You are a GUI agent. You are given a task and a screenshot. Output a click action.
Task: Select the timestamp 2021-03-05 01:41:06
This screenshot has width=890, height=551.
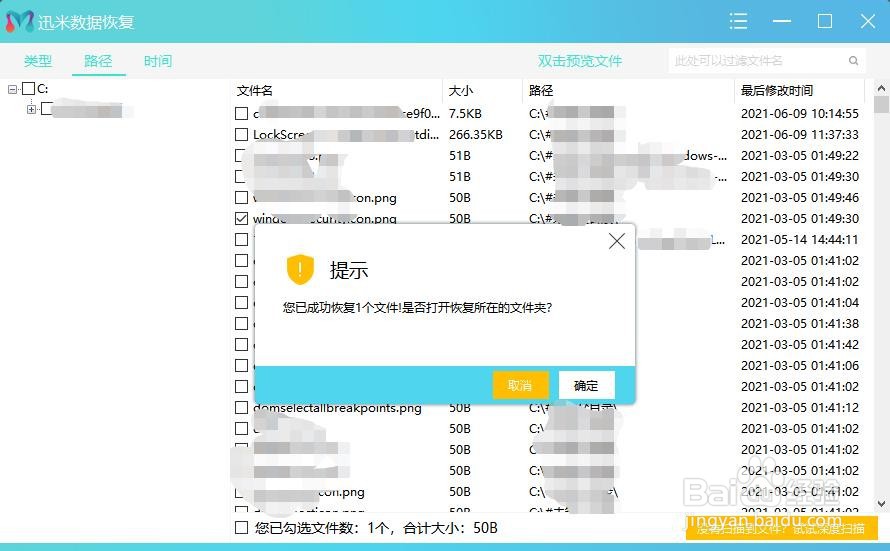tap(800, 365)
